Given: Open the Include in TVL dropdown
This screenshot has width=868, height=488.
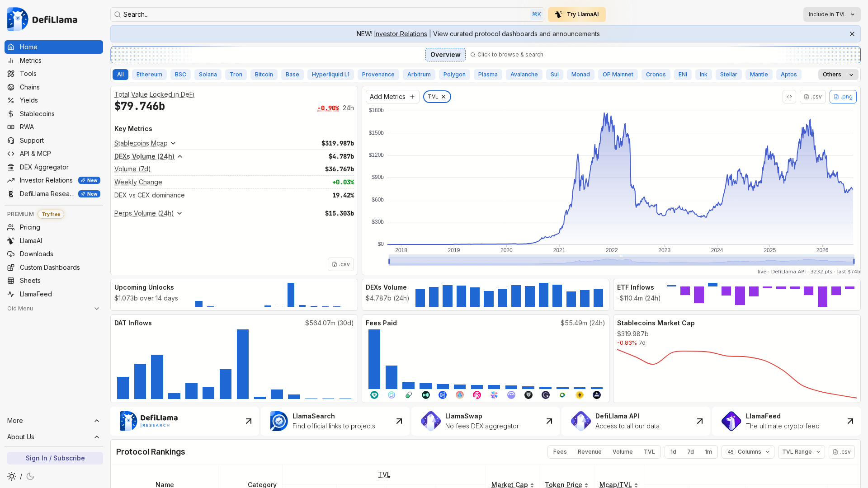Looking at the screenshot, I should coord(832,14).
